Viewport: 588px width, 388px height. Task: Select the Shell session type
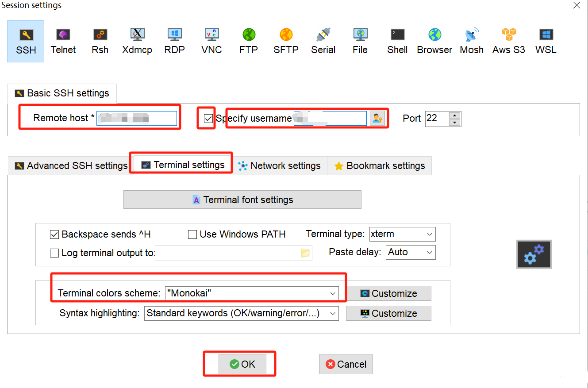(397, 41)
